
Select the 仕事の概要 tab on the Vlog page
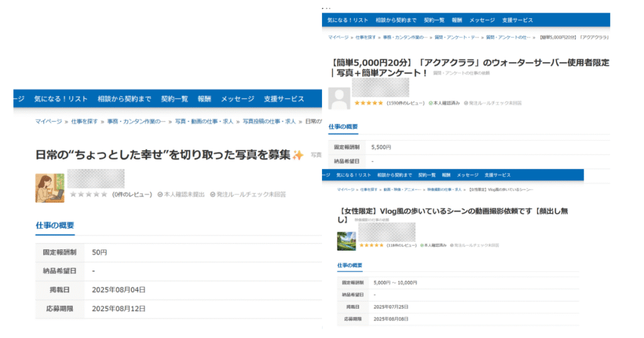point(350,265)
